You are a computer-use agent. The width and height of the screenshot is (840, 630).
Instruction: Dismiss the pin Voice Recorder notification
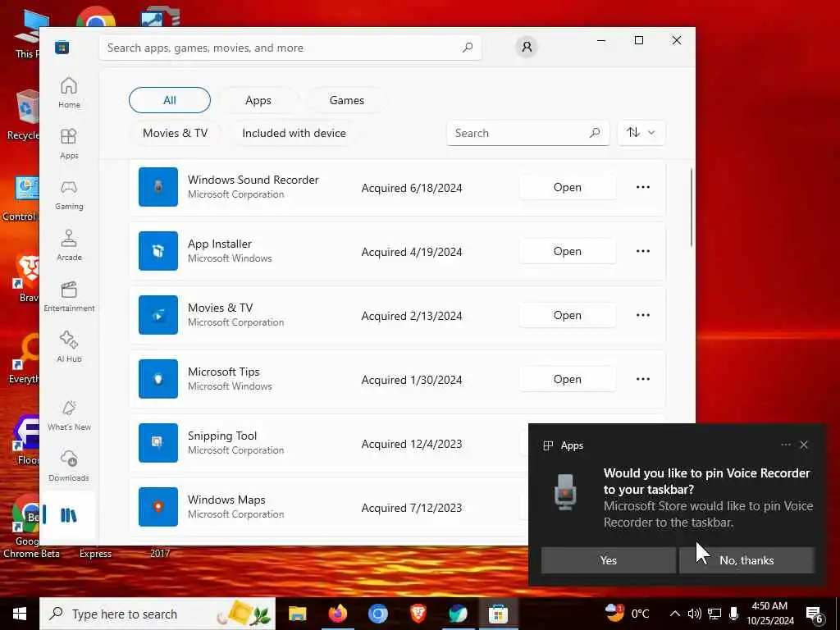point(804,445)
